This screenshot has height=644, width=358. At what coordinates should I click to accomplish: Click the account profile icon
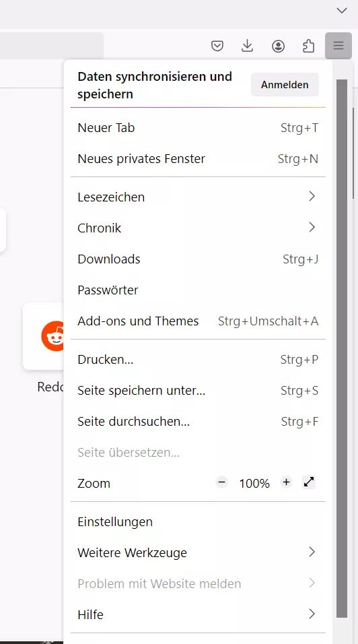pos(278,46)
